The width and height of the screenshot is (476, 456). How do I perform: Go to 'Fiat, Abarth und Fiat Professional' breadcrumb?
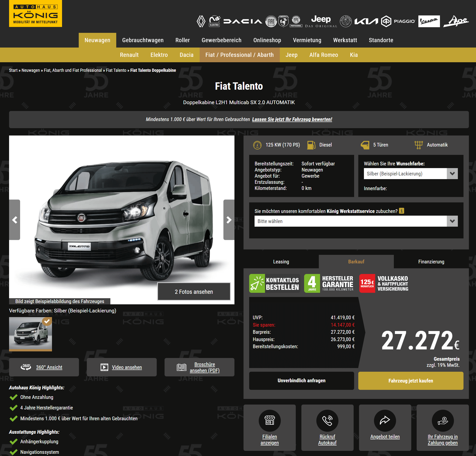point(73,70)
